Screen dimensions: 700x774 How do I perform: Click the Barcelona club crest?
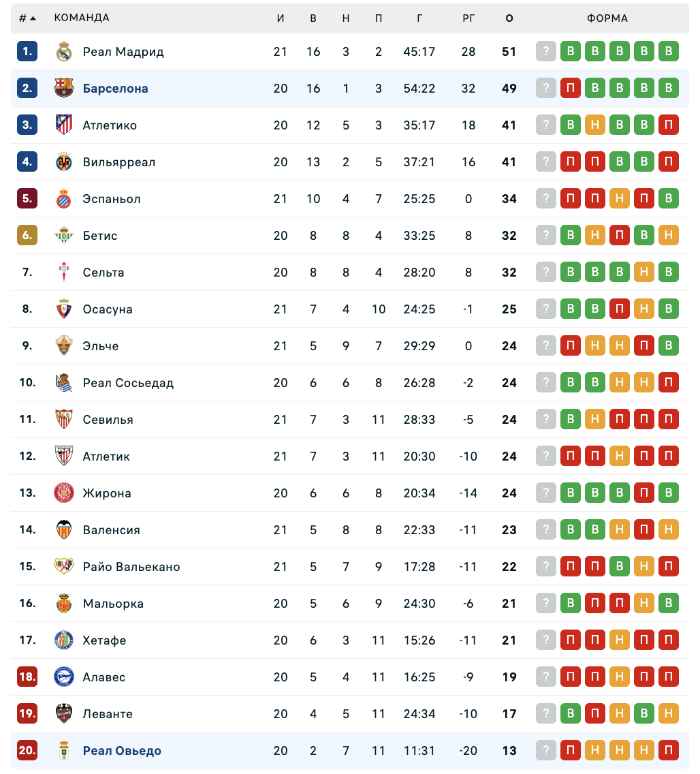(x=64, y=89)
